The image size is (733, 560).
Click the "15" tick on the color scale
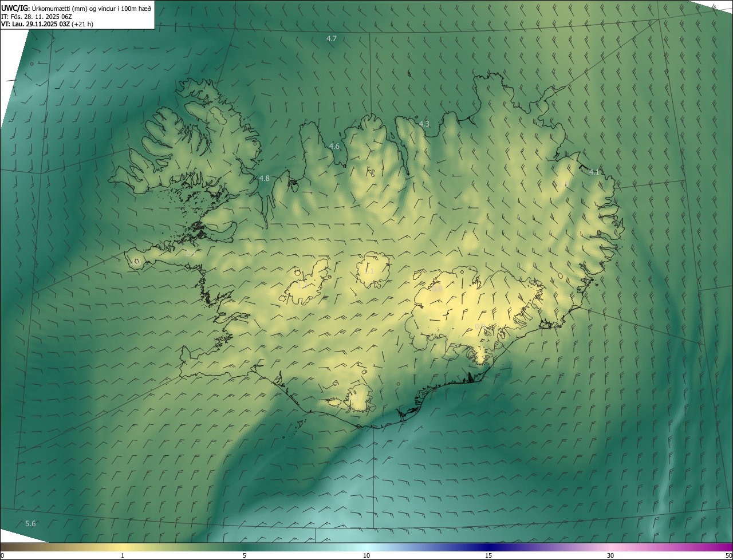coord(488,555)
